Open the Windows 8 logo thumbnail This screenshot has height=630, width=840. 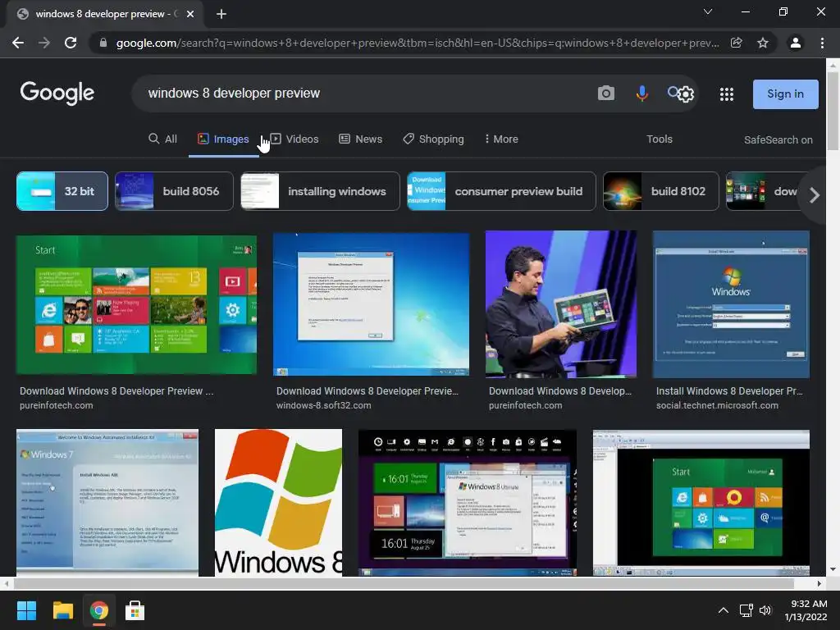pyautogui.click(x=278, y=503)
